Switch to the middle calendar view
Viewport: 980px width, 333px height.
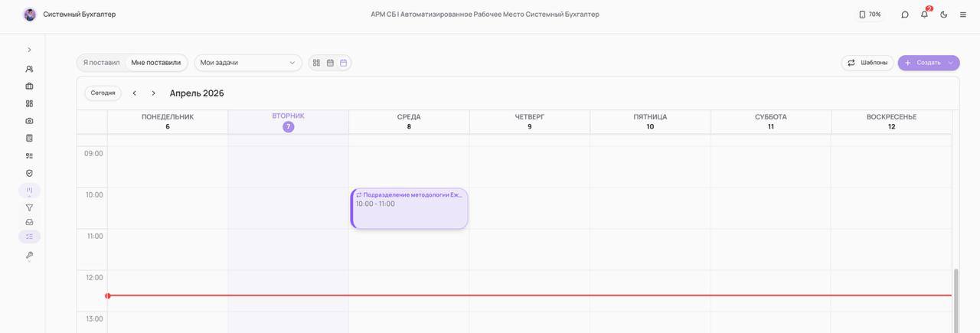pos(330,63)
